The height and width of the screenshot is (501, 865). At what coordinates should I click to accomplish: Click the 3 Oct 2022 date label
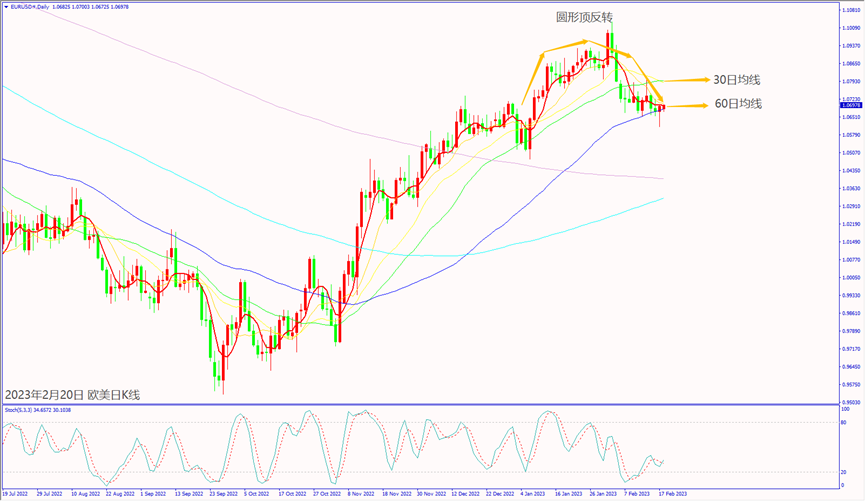pos(256,494)
